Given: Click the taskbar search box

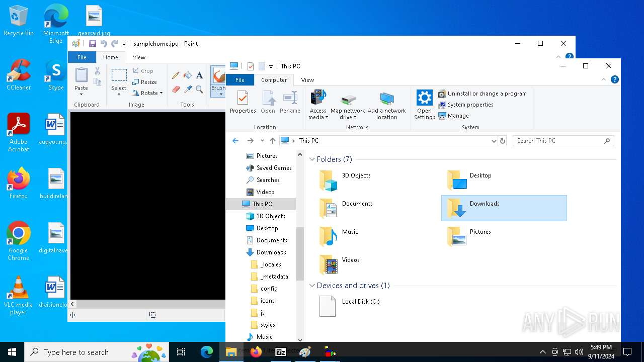Looking at the screenshot, I should pyautogui.click(x=97, y=352).
